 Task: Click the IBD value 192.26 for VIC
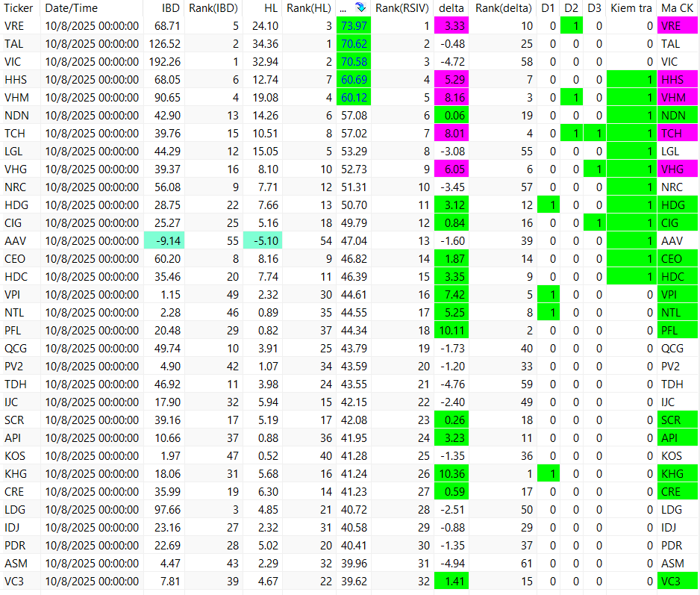[x=164, y=62]
